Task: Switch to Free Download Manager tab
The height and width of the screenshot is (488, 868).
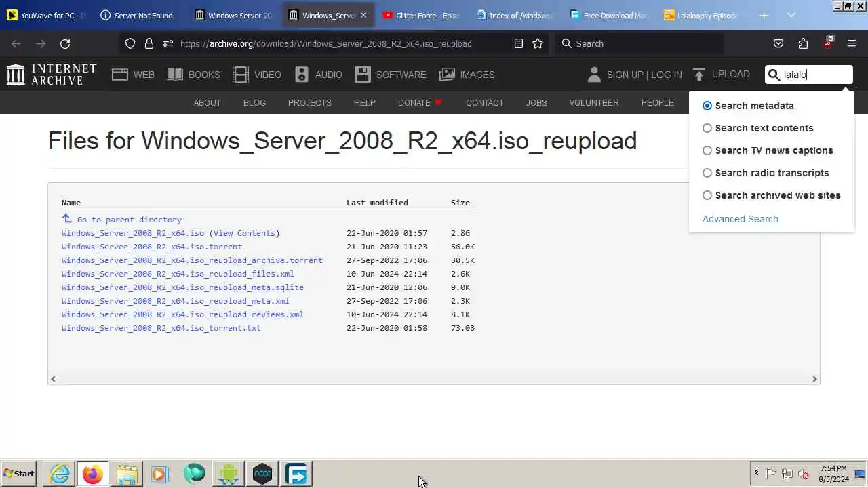Action: [x=609, y=15]
